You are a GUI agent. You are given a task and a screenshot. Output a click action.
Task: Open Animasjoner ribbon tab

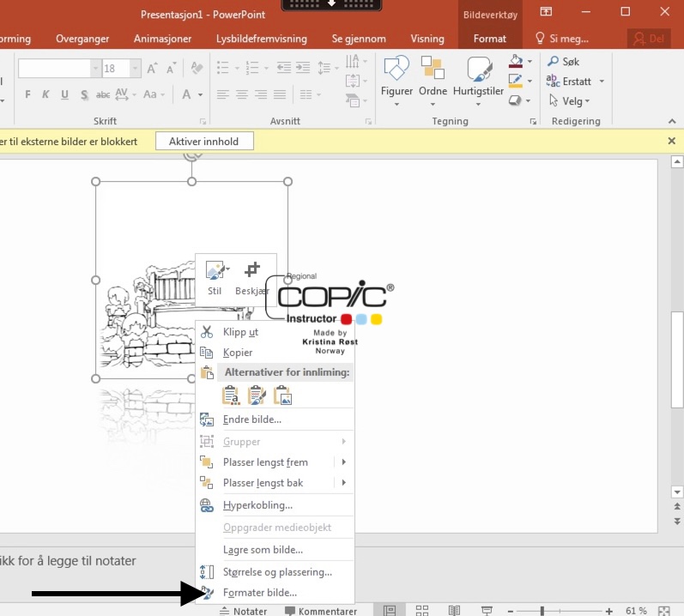tap(163, 39)
